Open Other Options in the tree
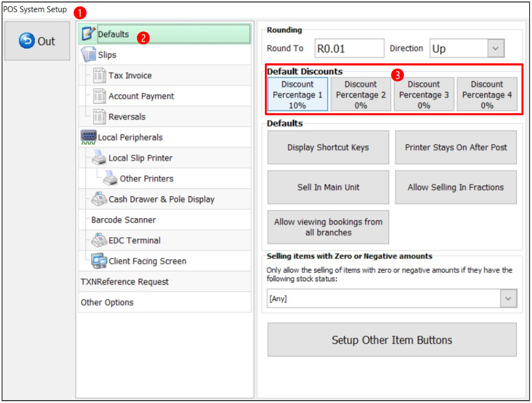532x403 pixels. pos(165,302)
